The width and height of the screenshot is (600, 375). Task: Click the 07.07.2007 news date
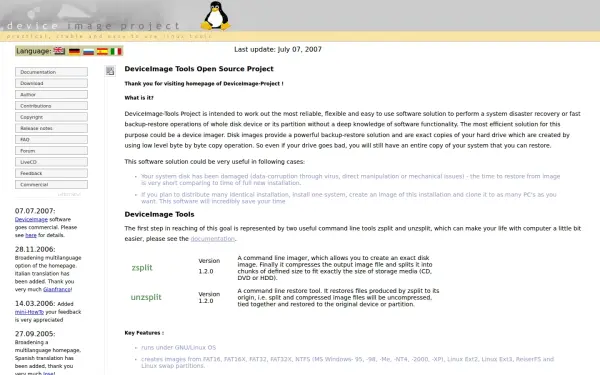tap(35, 211)
